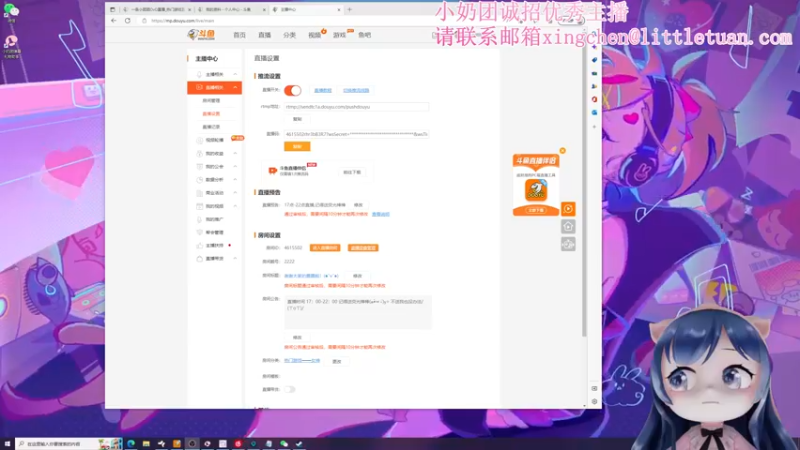Click the 切换推流线路 link
This screenshot has width=800, height=450.
click(x=356, y=90)
